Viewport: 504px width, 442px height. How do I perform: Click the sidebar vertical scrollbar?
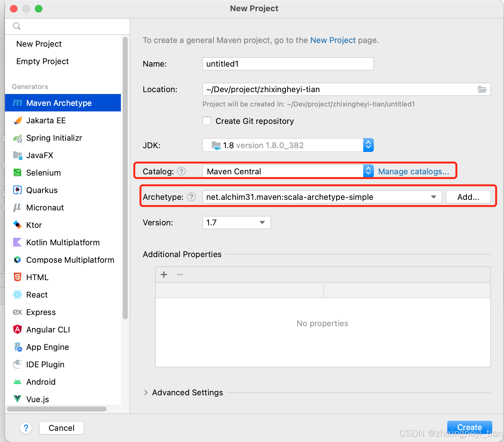click(125, 178)
